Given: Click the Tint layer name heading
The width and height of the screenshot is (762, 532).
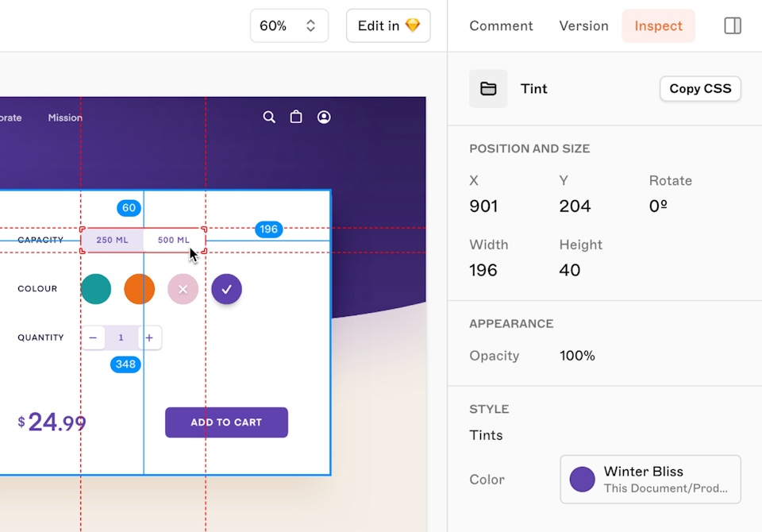Looking at the screenshot, I should click(x=533, y=88).
